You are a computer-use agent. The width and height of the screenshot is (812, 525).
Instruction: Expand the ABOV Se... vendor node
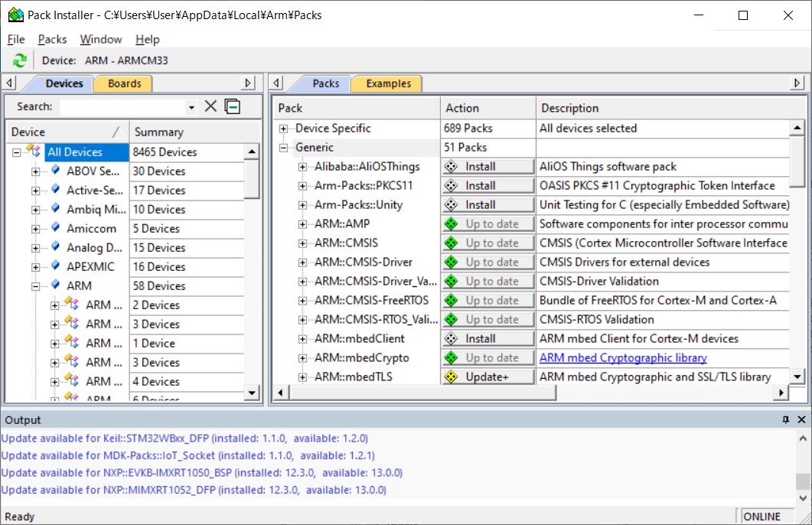pos(35,171)
